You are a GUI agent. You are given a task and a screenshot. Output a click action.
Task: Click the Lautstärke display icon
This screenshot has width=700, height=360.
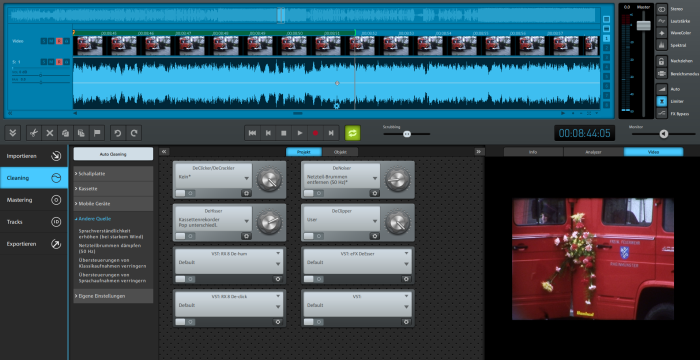click(x=662, y=21)
